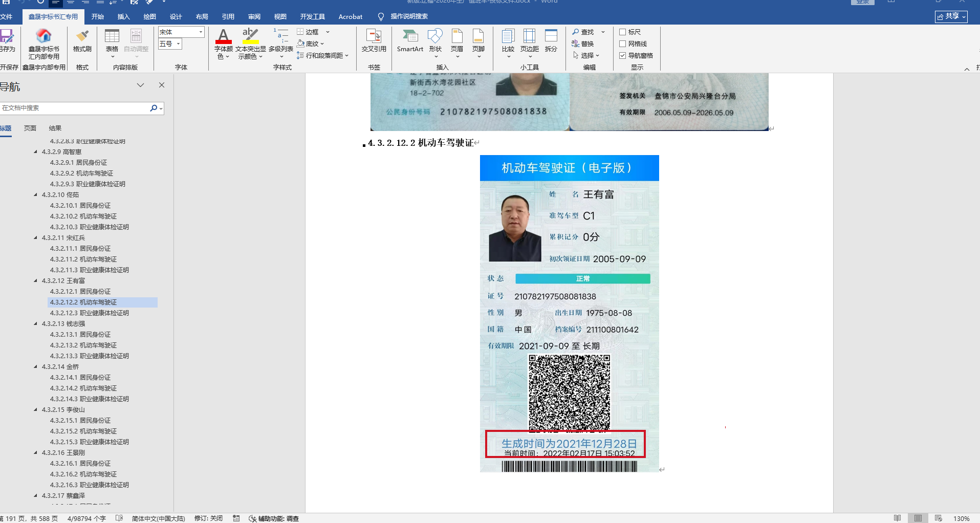Open the 插入 Insert ribbon tab

tap(123, 16)
